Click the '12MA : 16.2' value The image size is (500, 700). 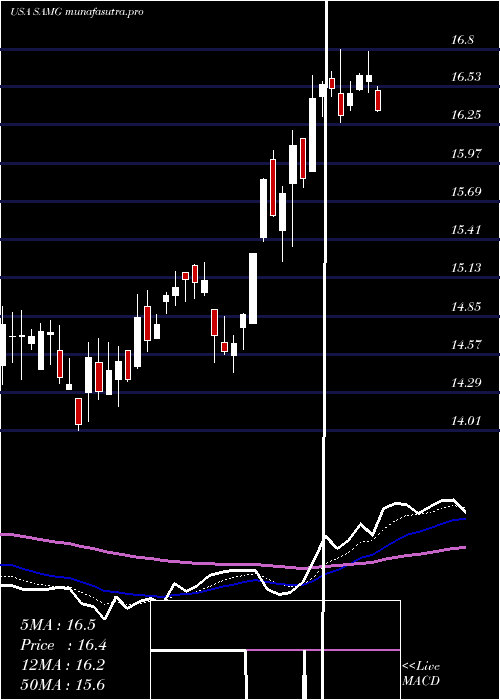point(62,665)
